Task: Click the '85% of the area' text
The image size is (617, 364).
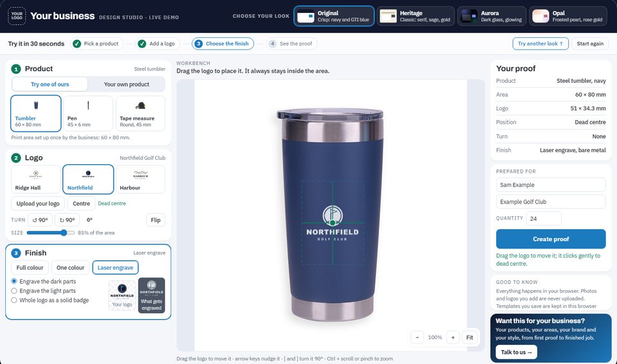Action: 96,232
